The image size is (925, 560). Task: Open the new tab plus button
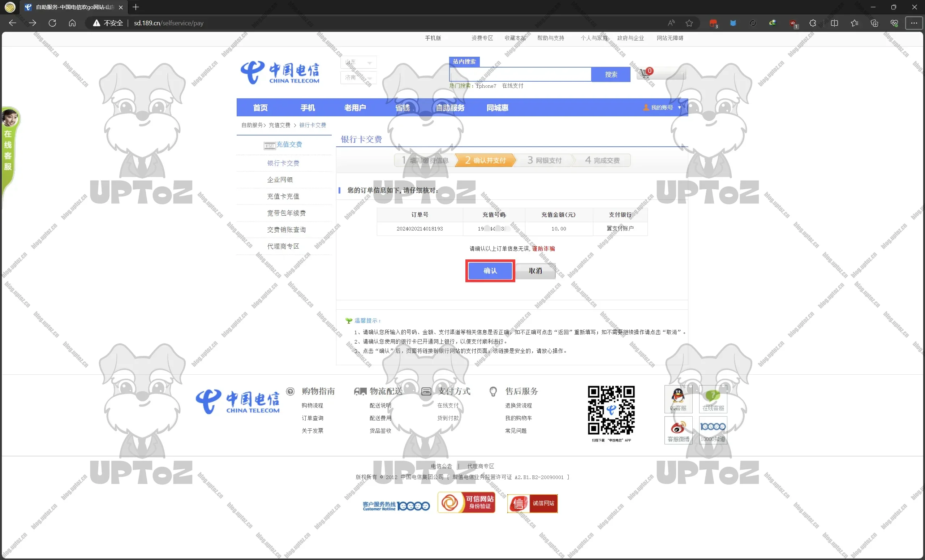coord(136,7)
